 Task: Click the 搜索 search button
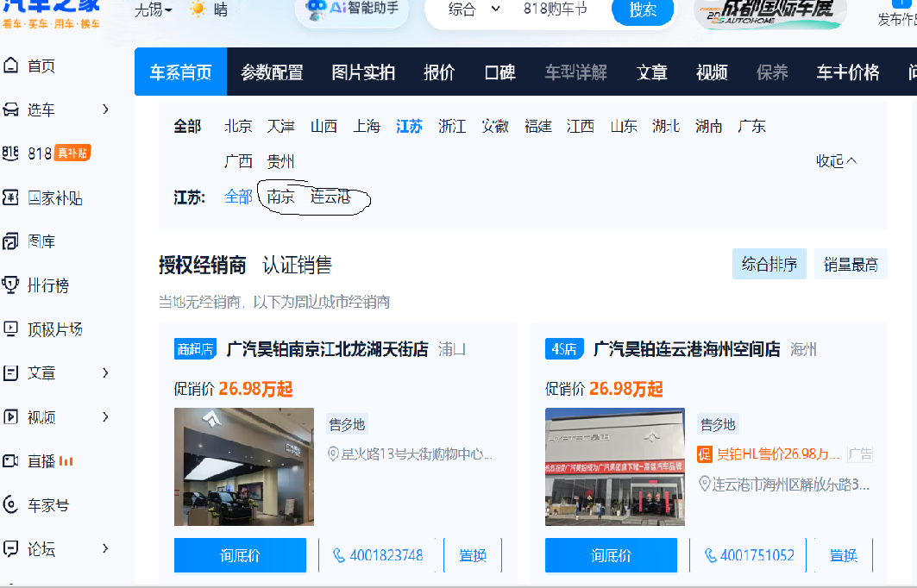coord(643,10)
